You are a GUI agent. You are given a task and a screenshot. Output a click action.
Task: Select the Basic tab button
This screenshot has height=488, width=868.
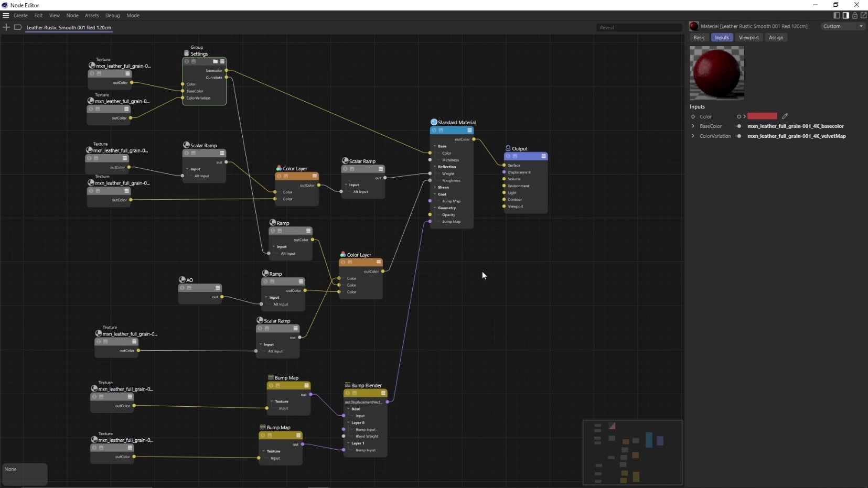tap(700, 37)
